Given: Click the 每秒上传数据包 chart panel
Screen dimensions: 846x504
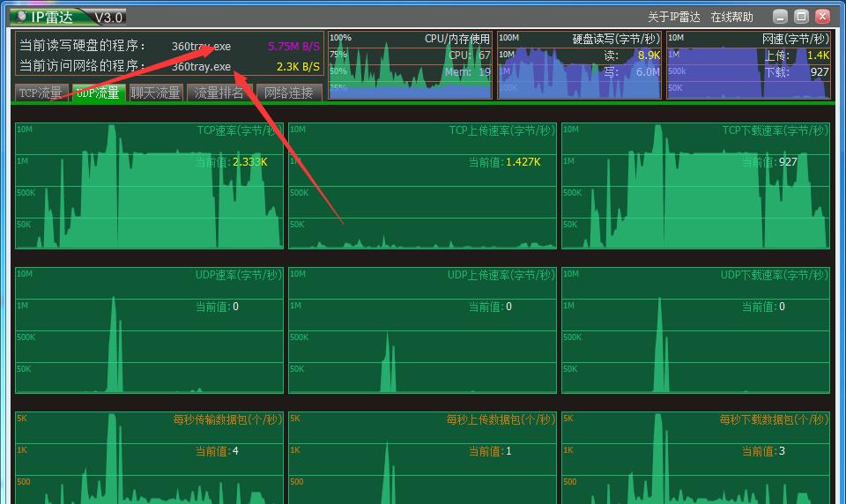Looking at the screenshot, I should 422,458.
